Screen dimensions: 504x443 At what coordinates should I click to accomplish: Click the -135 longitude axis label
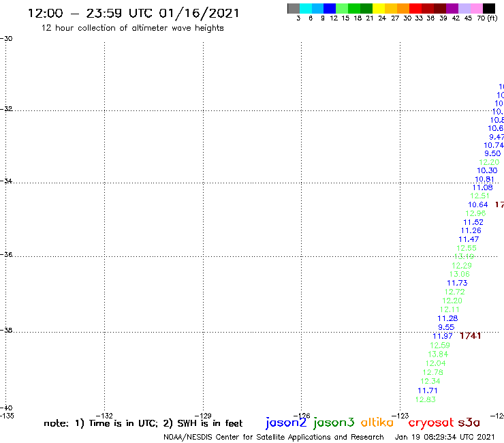[6, 416]
